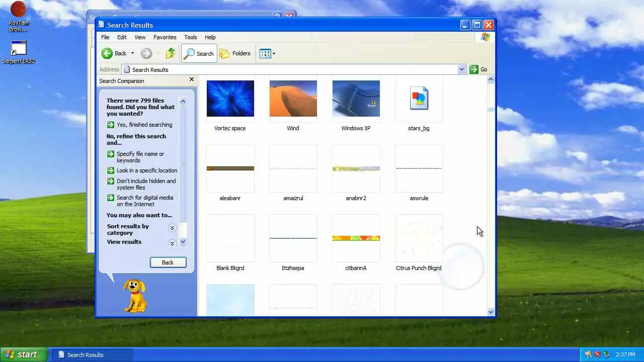Click Search Results taskbar button
Screen dimensions: 644x362
[93, 354]
